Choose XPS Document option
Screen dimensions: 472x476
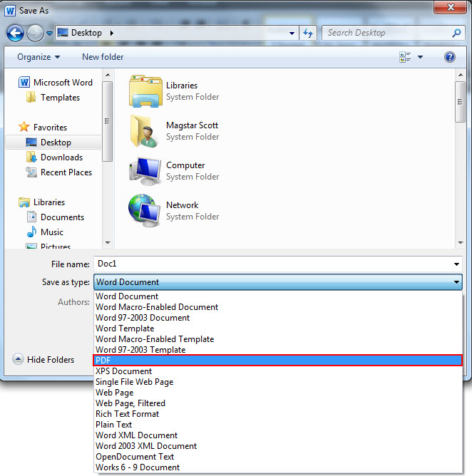[x=278, y=371]
